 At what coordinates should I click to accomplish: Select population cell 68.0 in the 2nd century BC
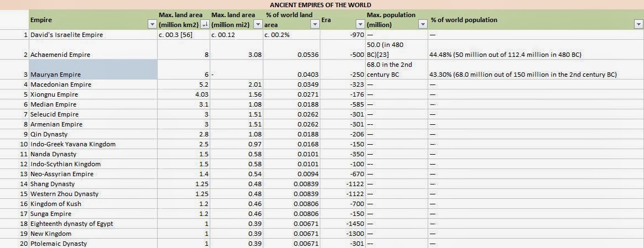(x=397, y=70)
